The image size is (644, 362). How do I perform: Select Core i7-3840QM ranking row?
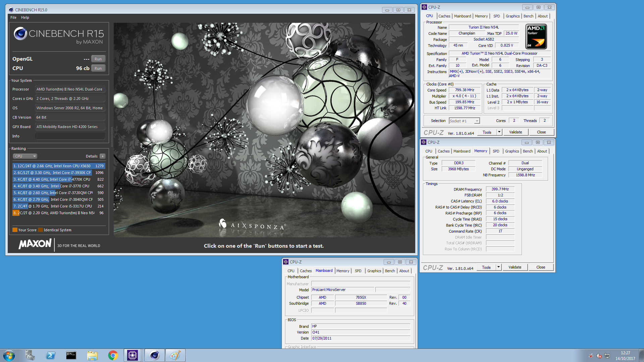[59, 199]
